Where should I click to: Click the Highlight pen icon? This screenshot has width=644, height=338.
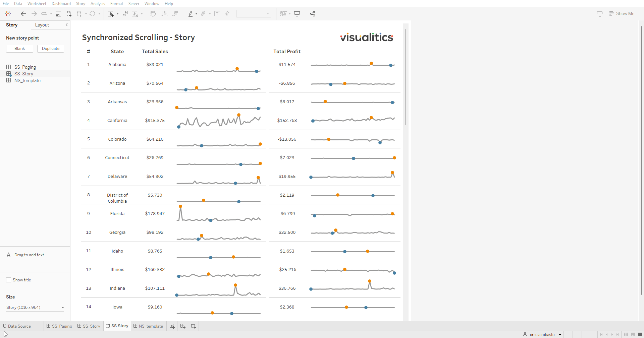[x=191, y=14]
